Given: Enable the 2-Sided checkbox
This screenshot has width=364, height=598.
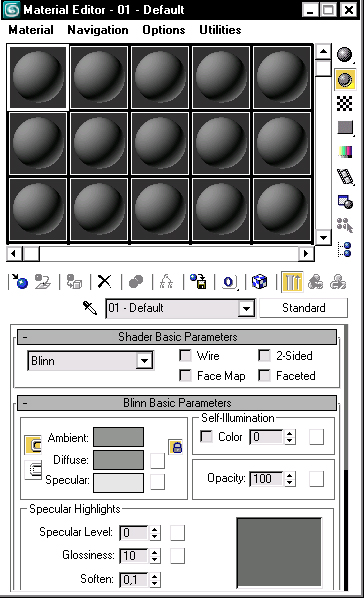Looking at the screenshot, I should (x=264, y=356).
